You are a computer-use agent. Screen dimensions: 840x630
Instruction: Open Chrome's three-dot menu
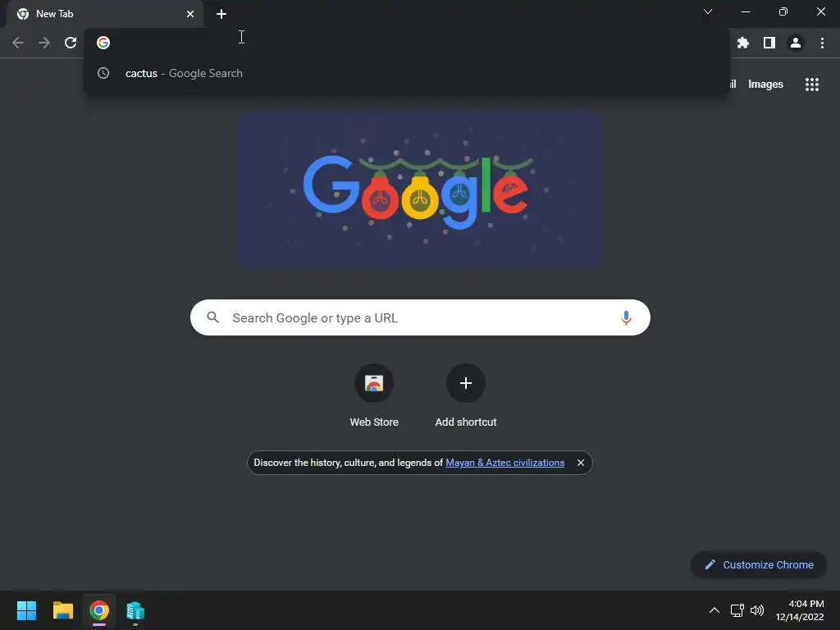pyautogui.click(x=822, y=43)
